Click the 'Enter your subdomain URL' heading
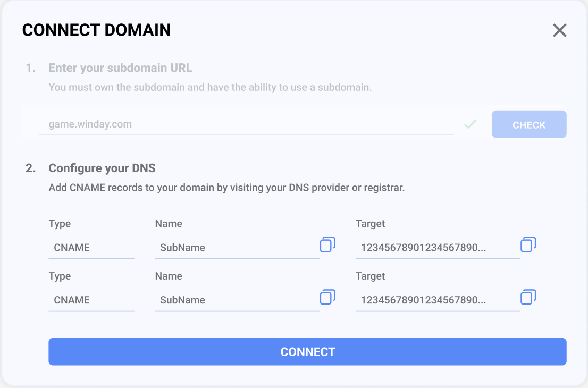 [120, 68]
